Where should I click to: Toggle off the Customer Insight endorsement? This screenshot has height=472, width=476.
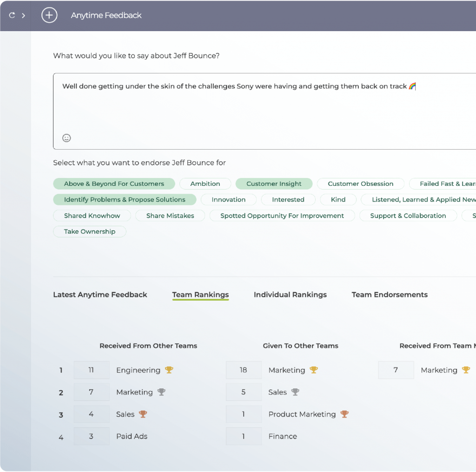pos(274,184)
